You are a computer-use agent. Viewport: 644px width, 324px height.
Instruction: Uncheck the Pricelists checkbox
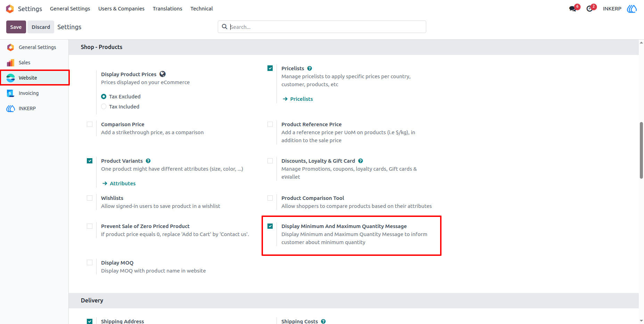(270, 68)
